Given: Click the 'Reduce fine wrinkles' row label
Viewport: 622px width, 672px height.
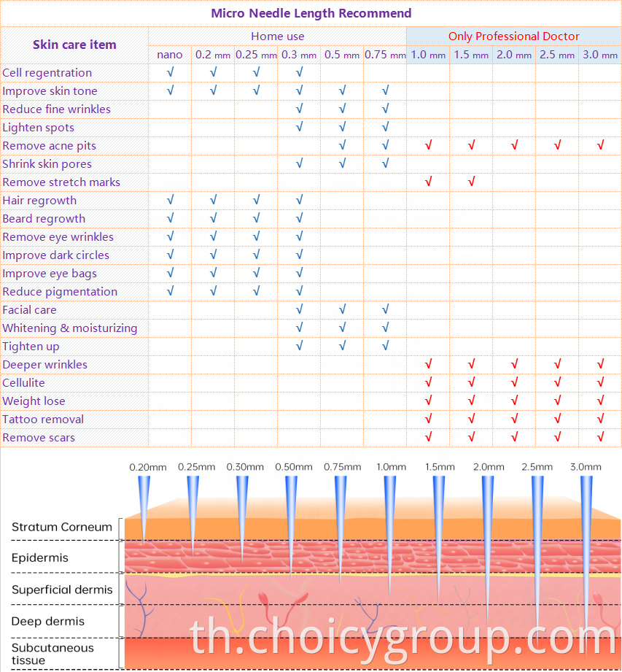Looking at the screenshot, I should (x=57, y=109).
